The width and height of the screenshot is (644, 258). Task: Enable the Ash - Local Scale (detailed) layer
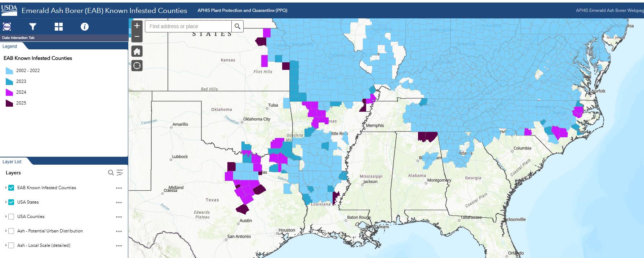pyautogui.click(x=11, y=245)
